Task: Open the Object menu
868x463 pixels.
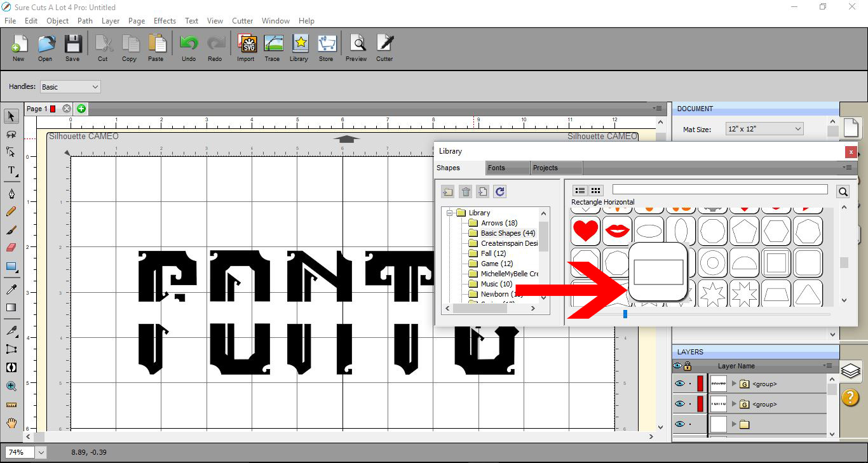Action: [x=58, y=21]
